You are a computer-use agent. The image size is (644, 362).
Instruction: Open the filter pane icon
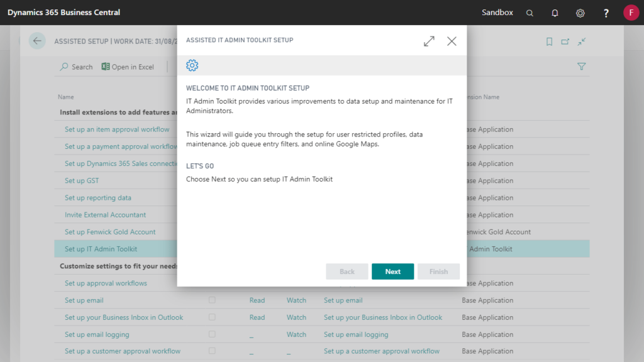click(x=581, y=66)
